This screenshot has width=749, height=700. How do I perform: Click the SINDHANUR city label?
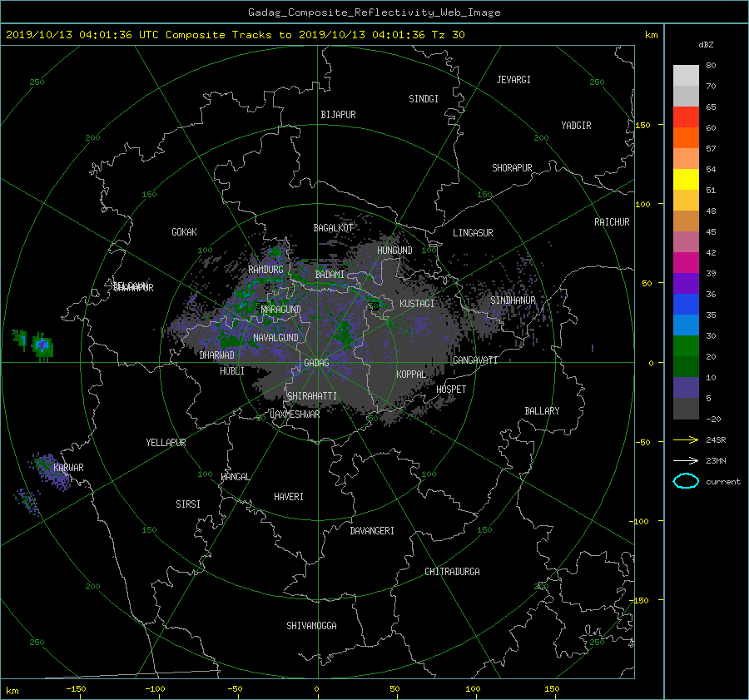(513, 300)
